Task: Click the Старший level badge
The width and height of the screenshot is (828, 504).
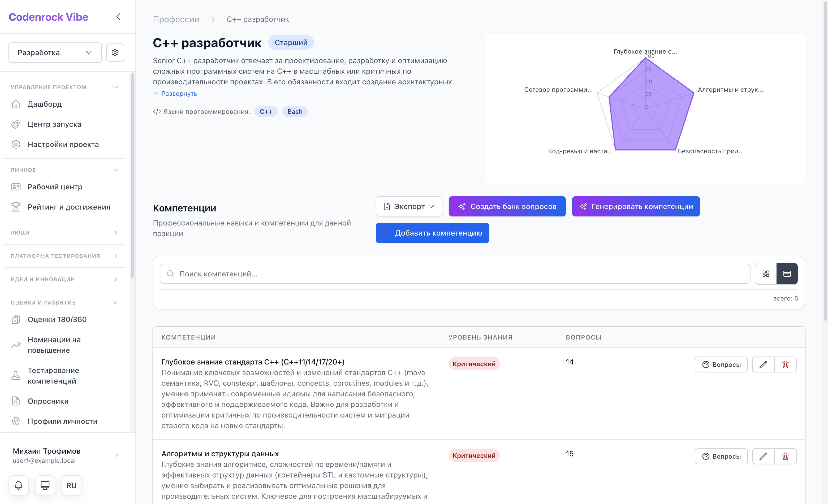Action: click(x=291, y=42)
